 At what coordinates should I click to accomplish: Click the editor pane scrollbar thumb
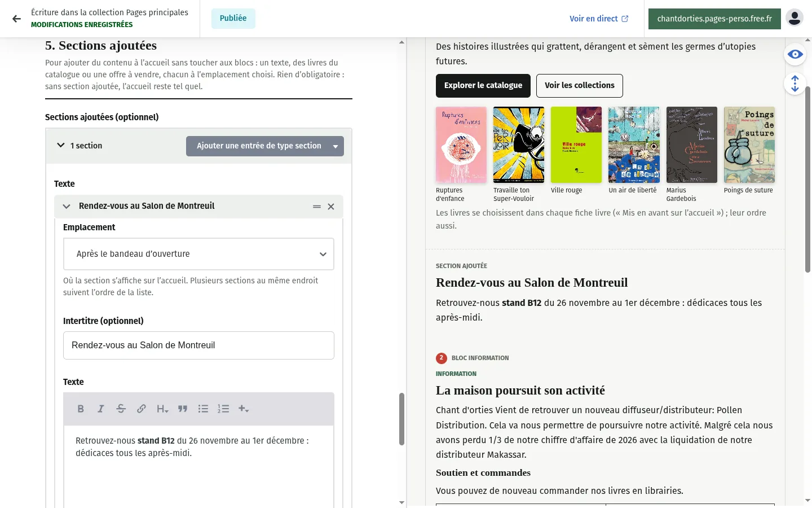(402, 419)
